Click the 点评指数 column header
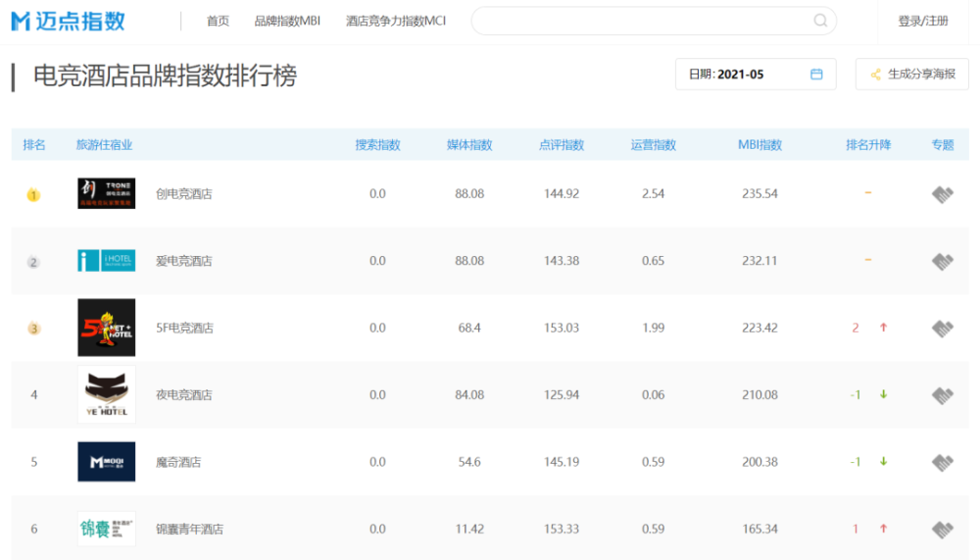The image size is (980, 560). click(562, 144)
